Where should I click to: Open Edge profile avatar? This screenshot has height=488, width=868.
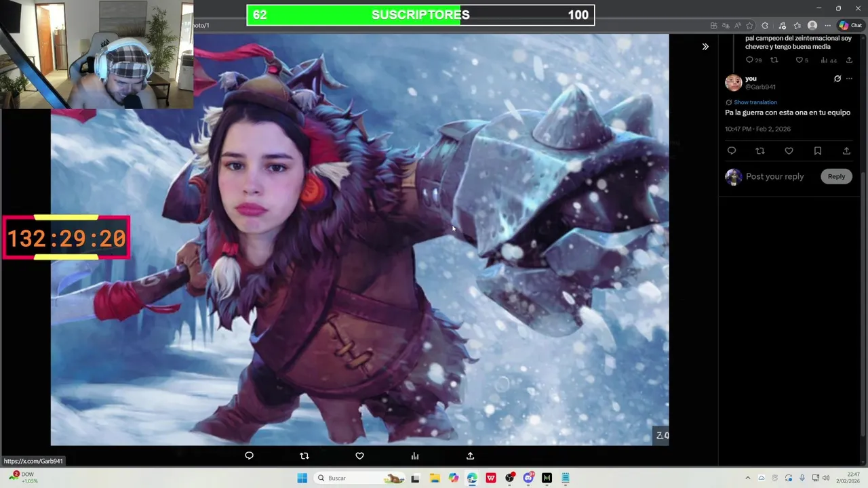pyautogui.click(x=812, y=26)
